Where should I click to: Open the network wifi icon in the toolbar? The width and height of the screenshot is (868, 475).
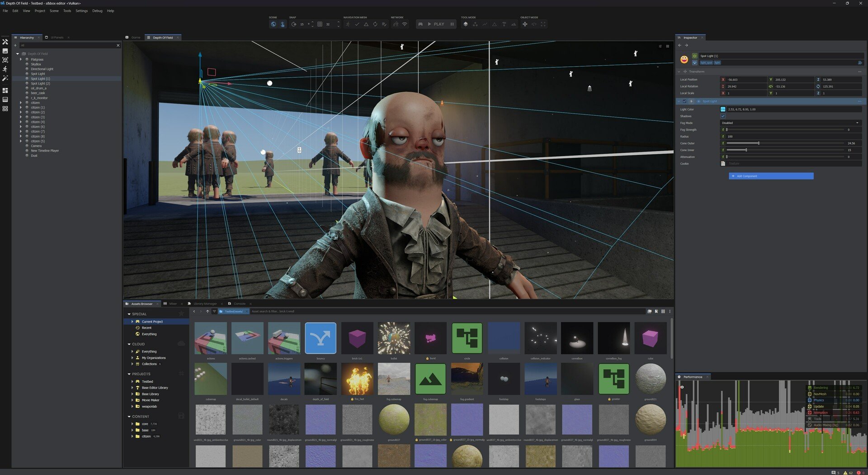click(405, 24)
